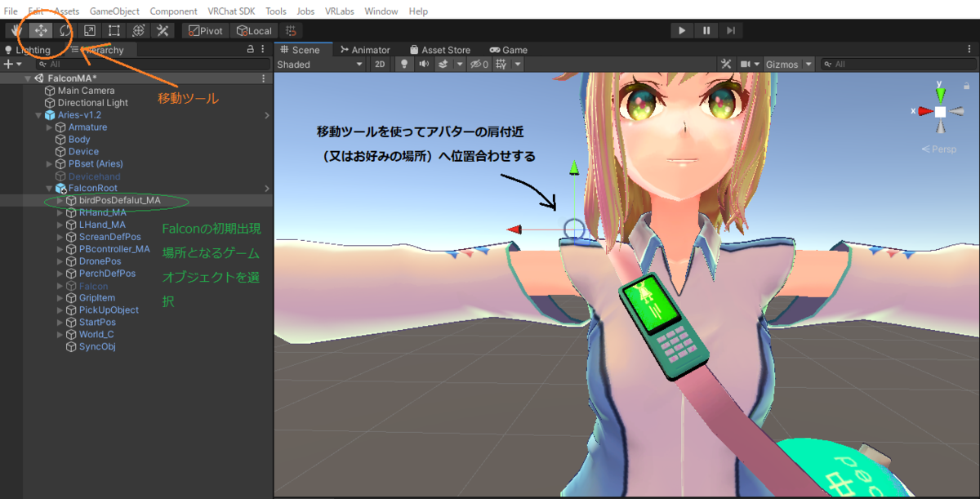Open the Shaded draw mode dropdown
Image resolution: width=980 pixels, height=499 pixels.
coord(320,64)
